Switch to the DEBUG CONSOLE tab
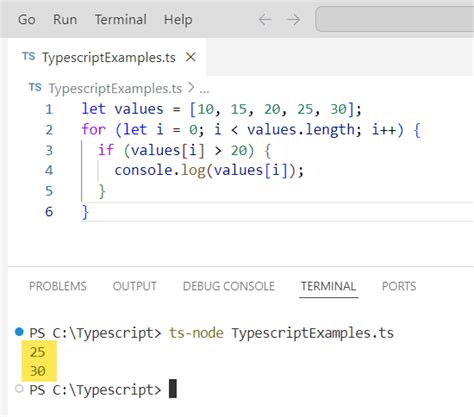Image resolution: width=474 pixels, height=417 pixels. [229, 286]
